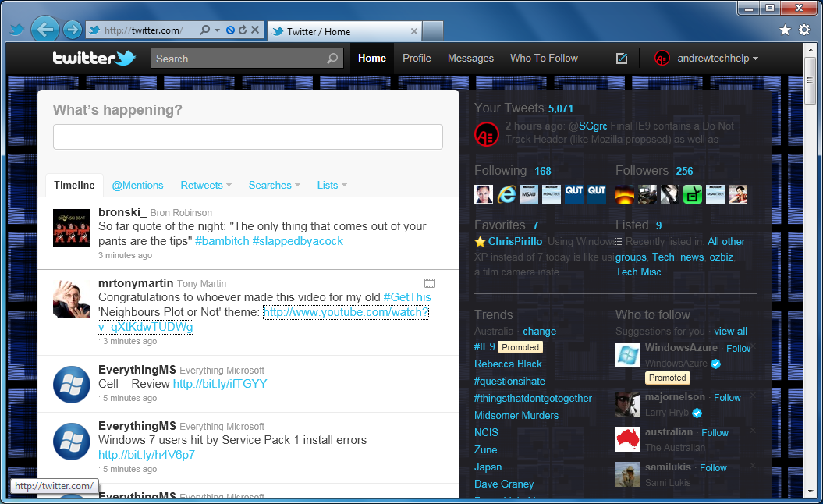Go to Home in navigation bar

(372, 59)
